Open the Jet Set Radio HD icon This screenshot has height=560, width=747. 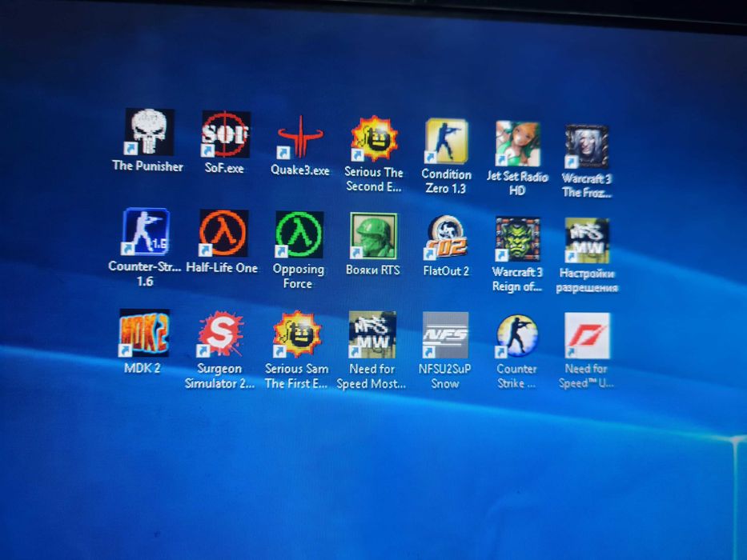tap(517, 143)
